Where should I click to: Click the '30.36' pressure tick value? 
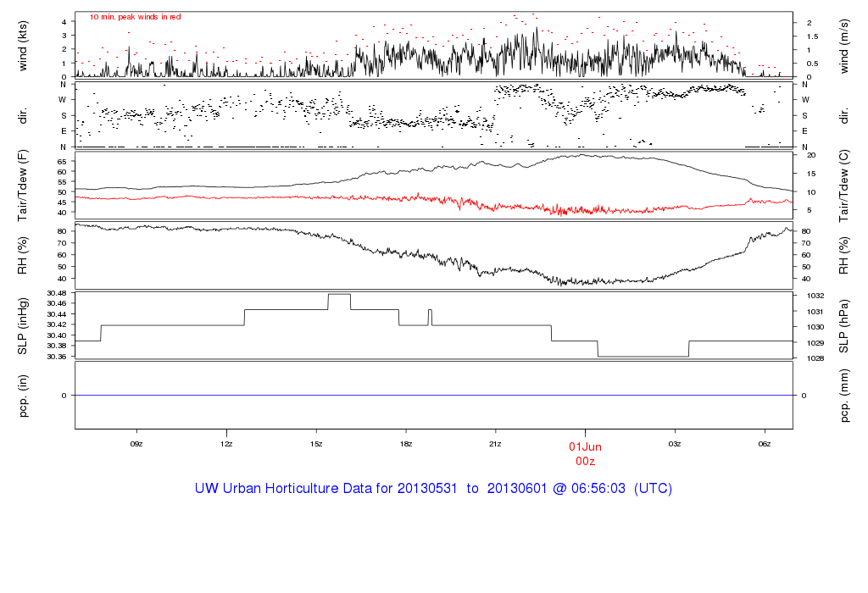(x=57, y=357)
